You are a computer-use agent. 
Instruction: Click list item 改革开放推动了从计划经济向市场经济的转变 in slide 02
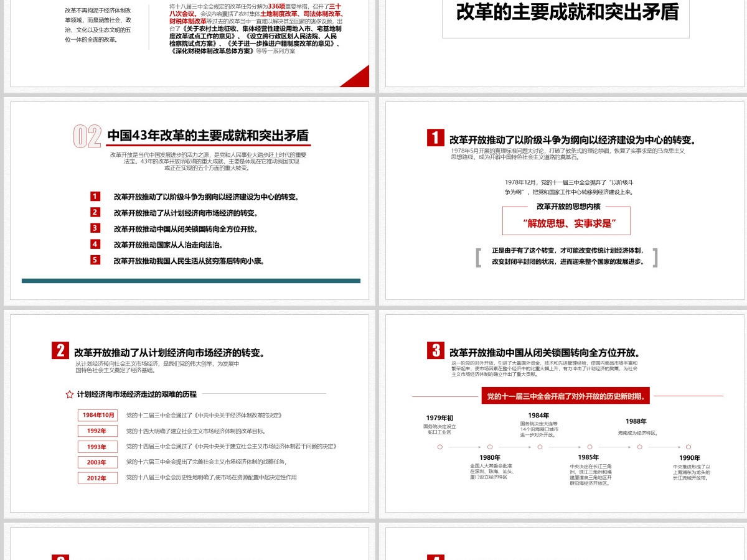click(x=186, y=213)
